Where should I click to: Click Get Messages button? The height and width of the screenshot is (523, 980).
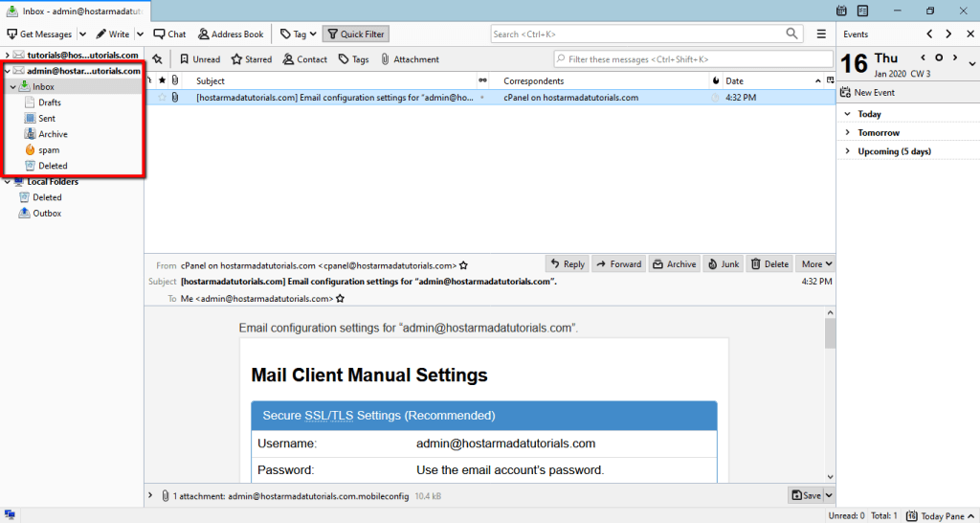point(38,34)
